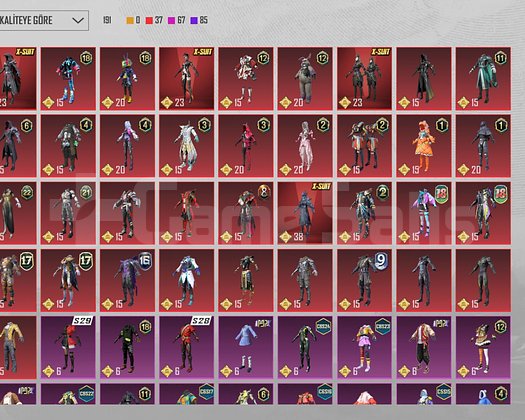
Task: Click the S29 season outfit tile
Action: pyautogui.click(x=68, y=347)
